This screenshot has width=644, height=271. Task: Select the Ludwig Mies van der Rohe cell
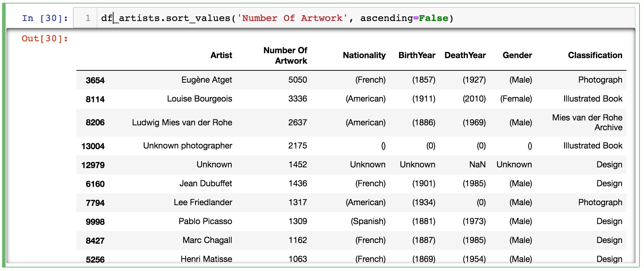182,123
